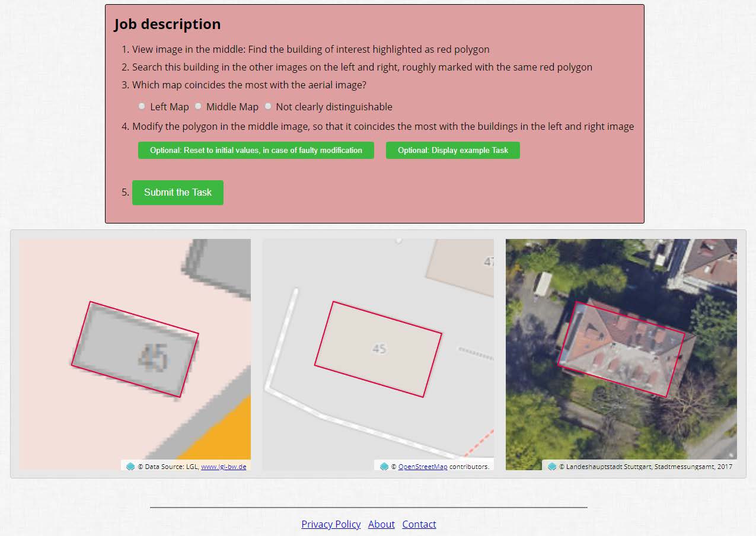Image resolution: width=756 pixels, height=536 pixels.
Task: Open the About page
Action: point(381,524)
